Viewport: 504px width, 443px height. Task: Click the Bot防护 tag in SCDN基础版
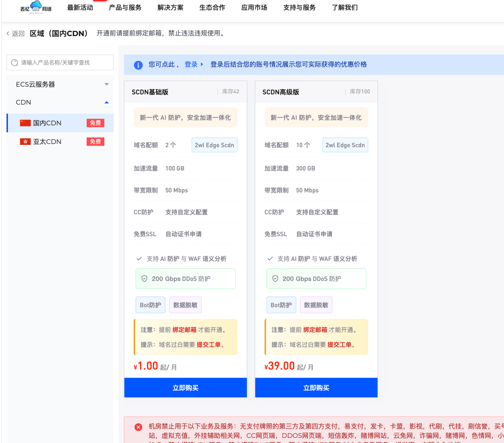(x=150, y=305)
